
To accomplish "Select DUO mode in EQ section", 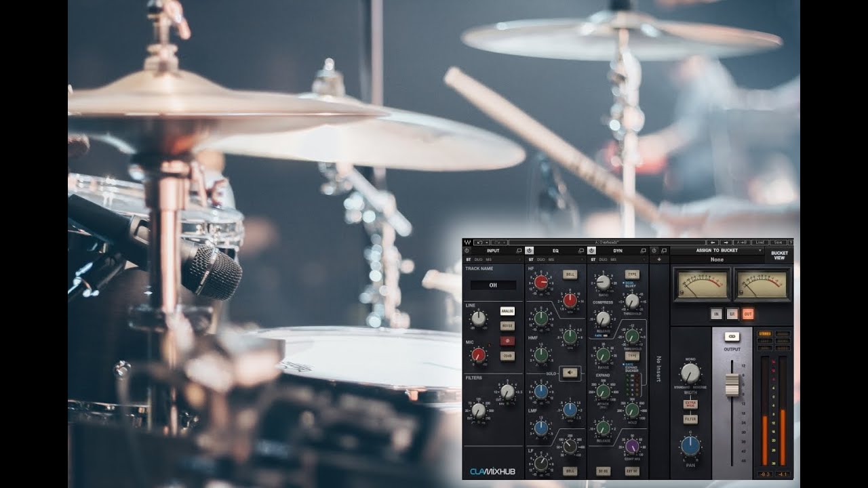I will coord(540,260).
